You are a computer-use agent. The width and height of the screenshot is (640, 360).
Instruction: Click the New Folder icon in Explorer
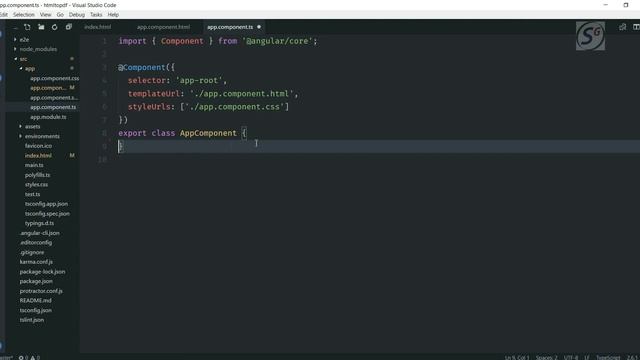[41, 27]
